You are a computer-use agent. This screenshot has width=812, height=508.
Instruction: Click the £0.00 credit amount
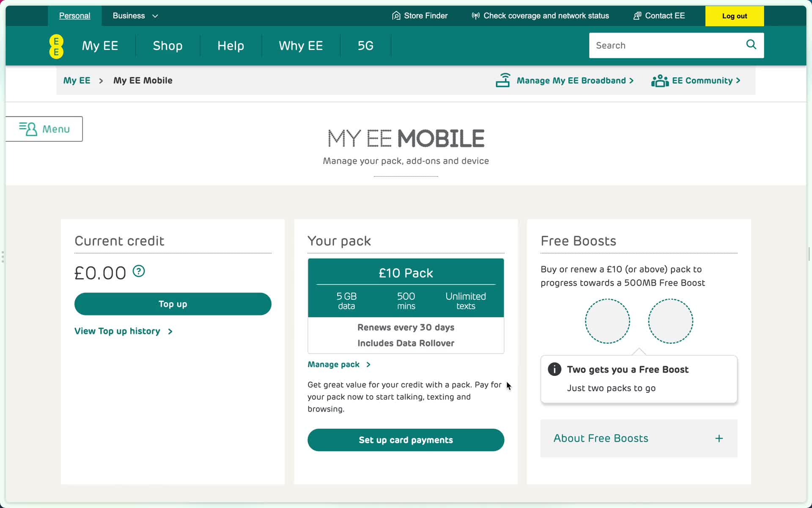pos(100,273)
